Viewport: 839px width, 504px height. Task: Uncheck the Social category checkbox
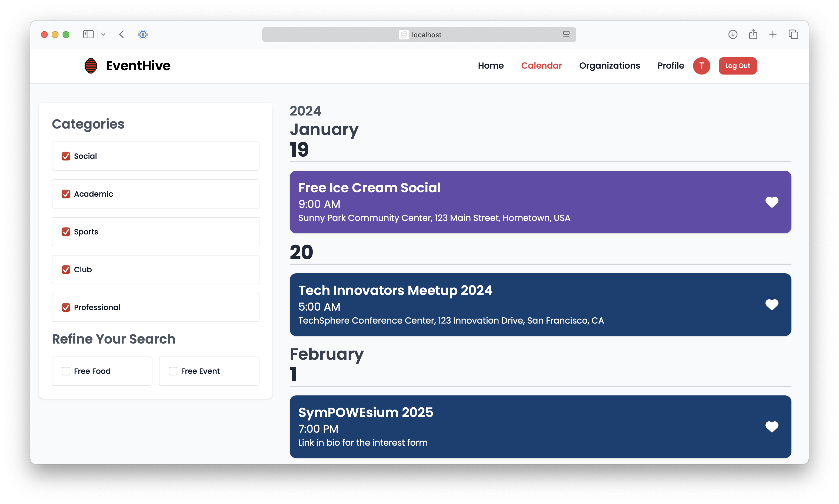[66, 156]
